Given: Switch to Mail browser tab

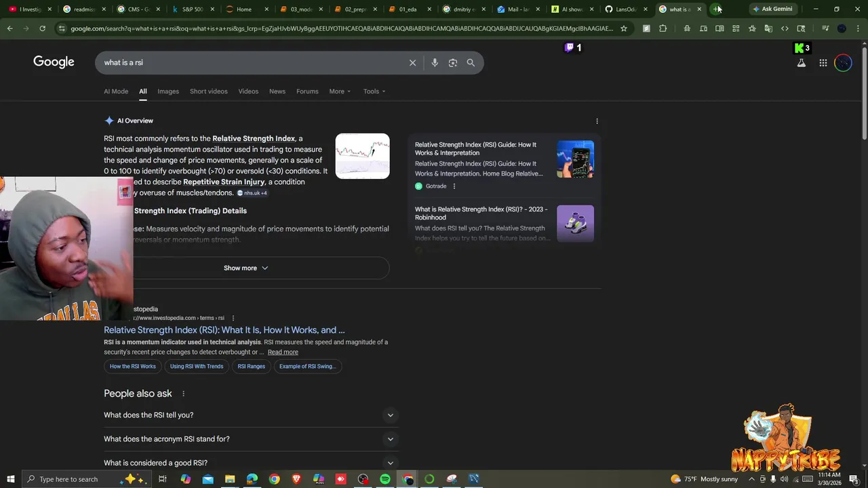Looking at the screenshot, I should coord(518,9).
